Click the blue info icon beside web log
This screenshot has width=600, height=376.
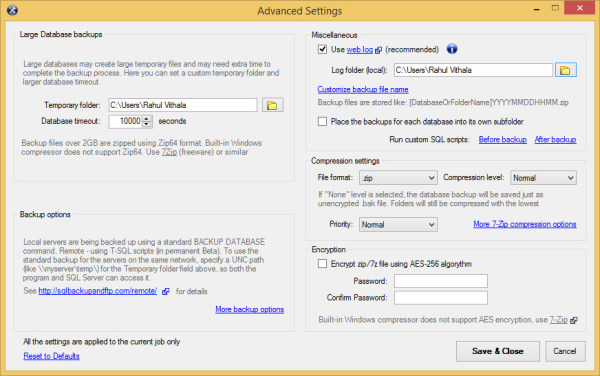pos(452,49)
